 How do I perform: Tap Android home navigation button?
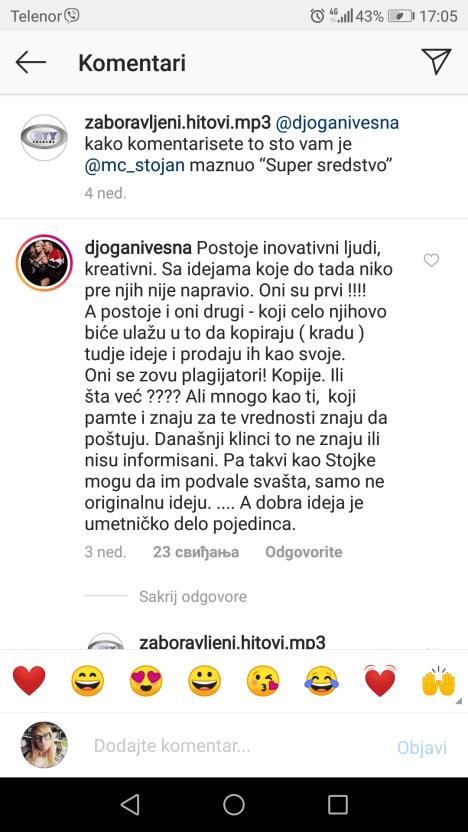point(234,804)
